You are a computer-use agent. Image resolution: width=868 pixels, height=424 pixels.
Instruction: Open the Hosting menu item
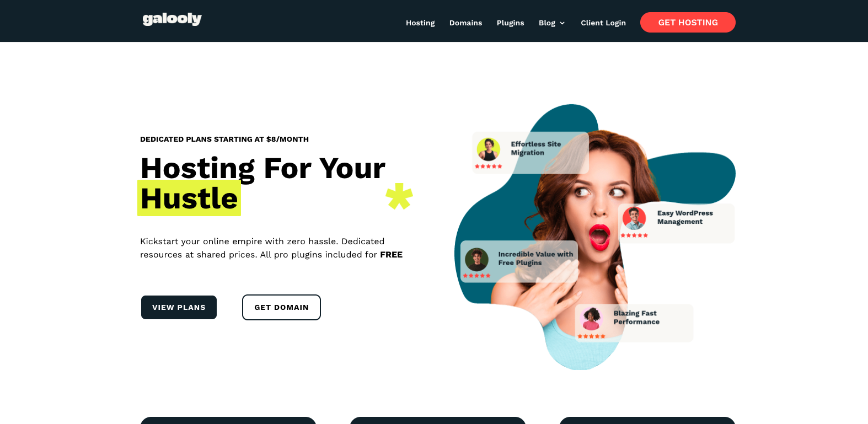coord(420,23)
